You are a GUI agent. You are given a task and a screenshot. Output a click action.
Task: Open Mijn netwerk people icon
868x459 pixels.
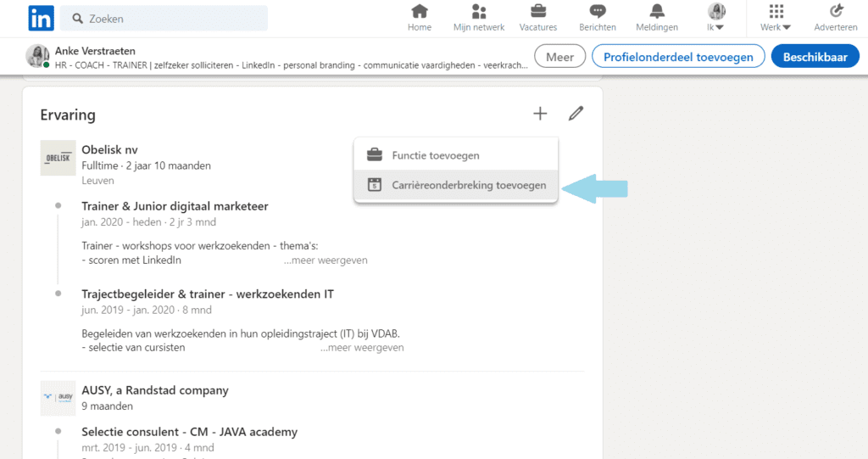[479, 12]
